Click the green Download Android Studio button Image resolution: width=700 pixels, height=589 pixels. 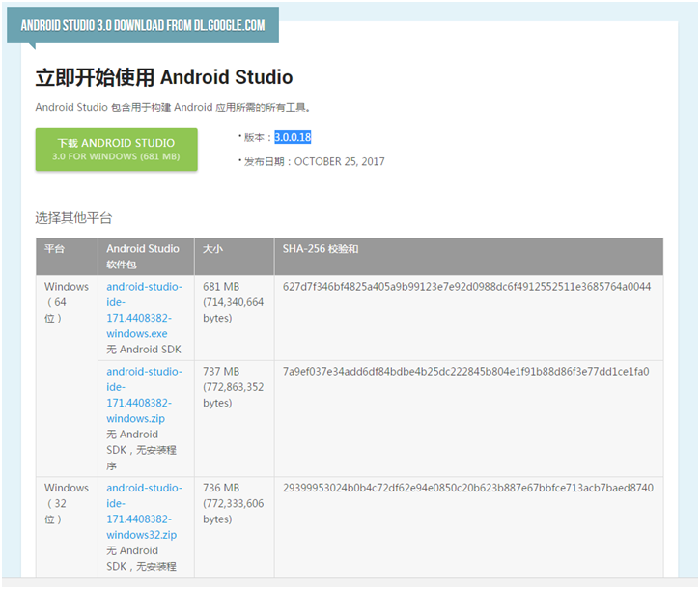tap(116, 150)
